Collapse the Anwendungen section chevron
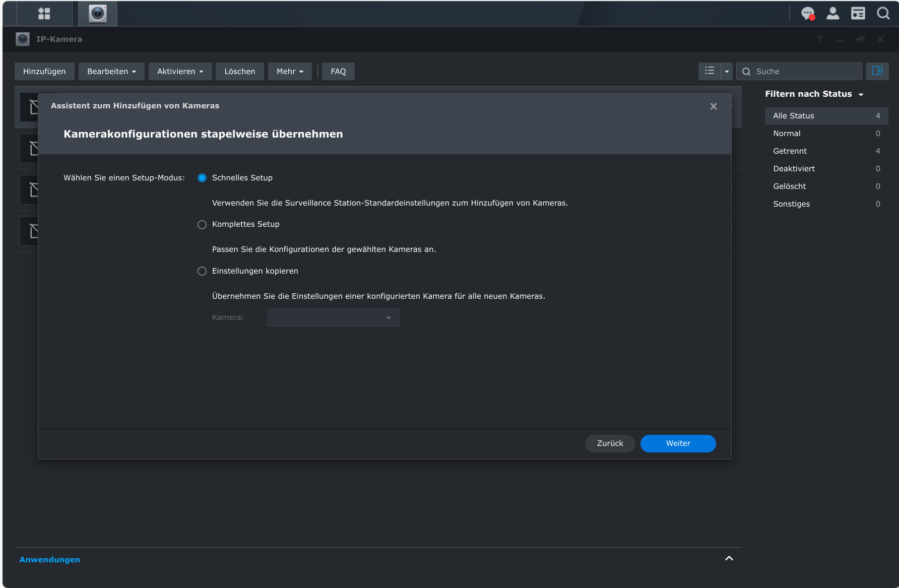 (x=729, y=558)
